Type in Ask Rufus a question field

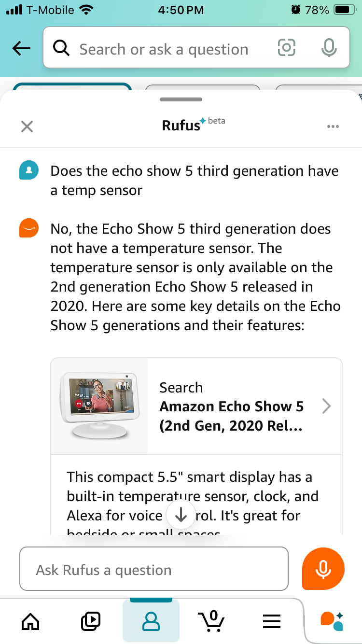click(153, 569)
